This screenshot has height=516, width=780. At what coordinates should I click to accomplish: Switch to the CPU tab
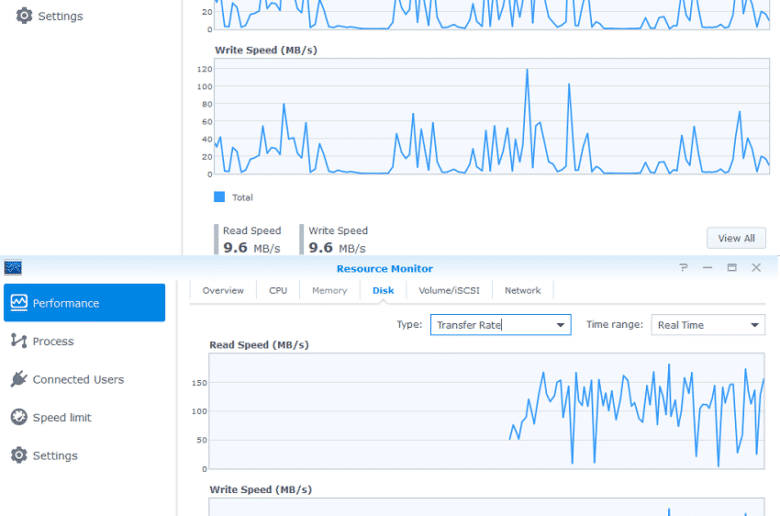[278, 291]
